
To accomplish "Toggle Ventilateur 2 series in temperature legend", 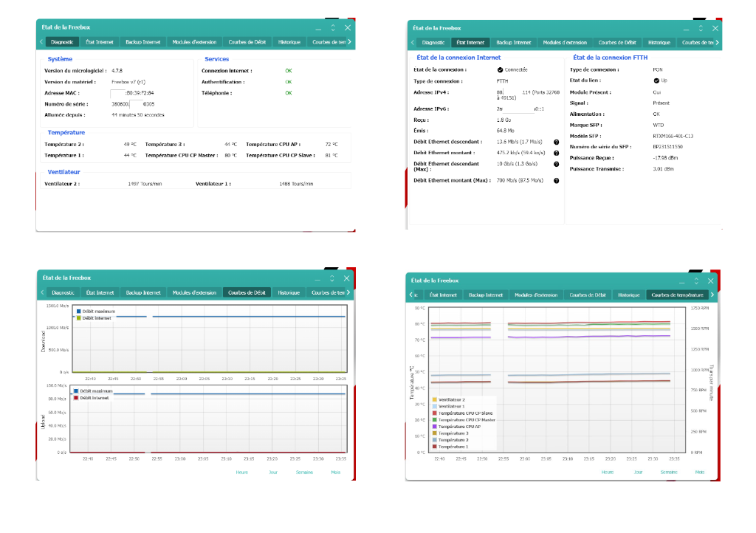I will [x=449, y=399].
